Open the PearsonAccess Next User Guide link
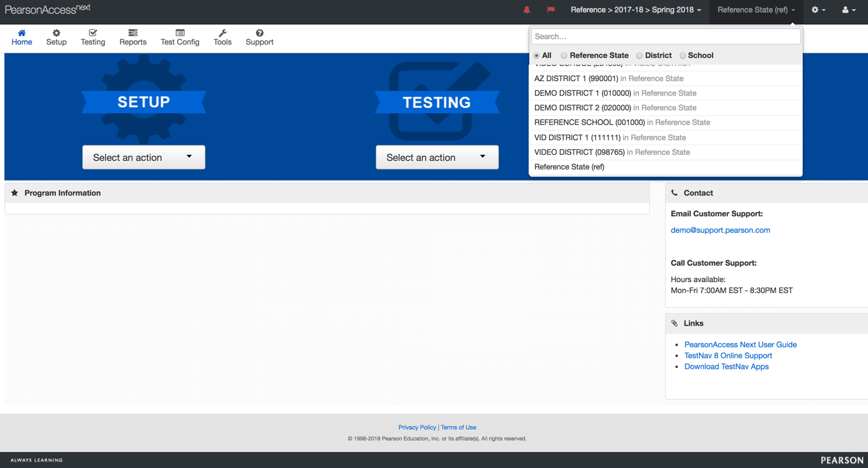This screenshot has width=868, height=468. tap(740, 344)
